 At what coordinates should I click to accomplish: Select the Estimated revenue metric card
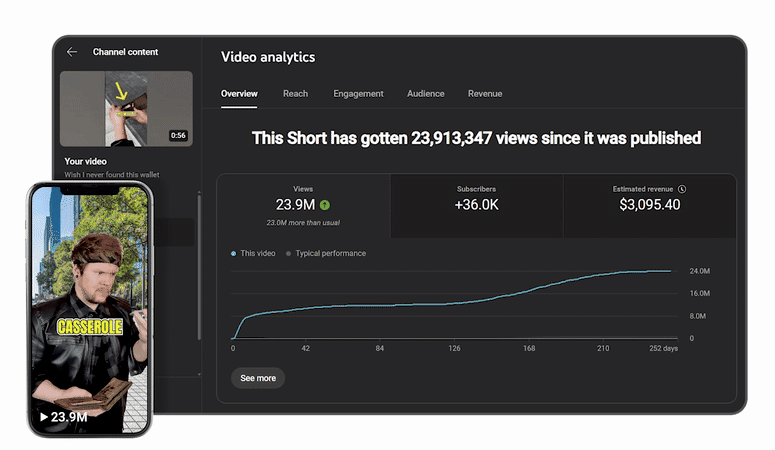click(x=649, y=206)
